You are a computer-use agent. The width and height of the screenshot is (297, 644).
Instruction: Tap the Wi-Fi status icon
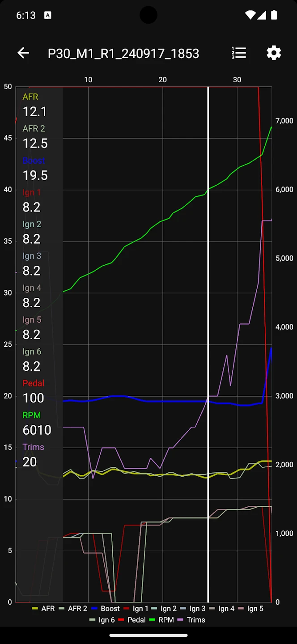(250, 15)
